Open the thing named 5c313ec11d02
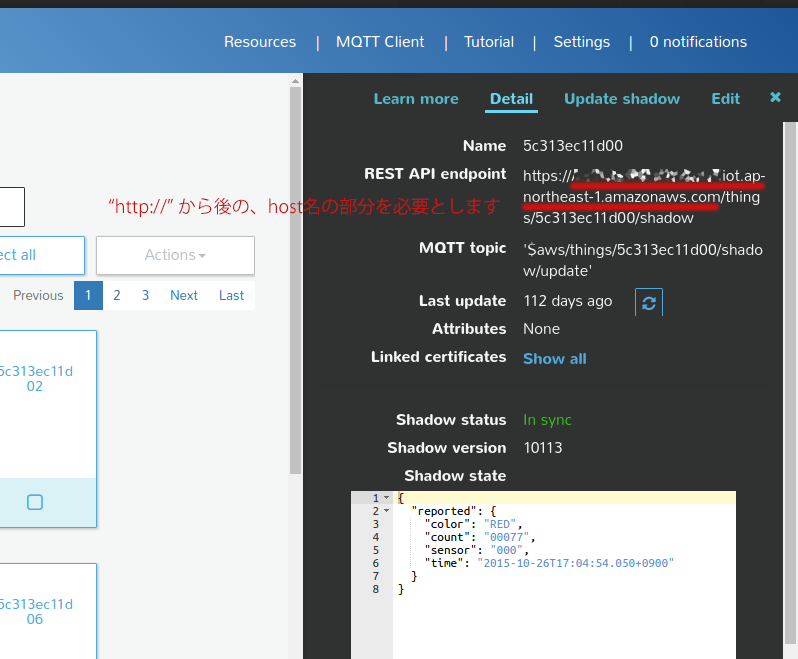This screenshot has height=659, width=798. pos(36,379)
